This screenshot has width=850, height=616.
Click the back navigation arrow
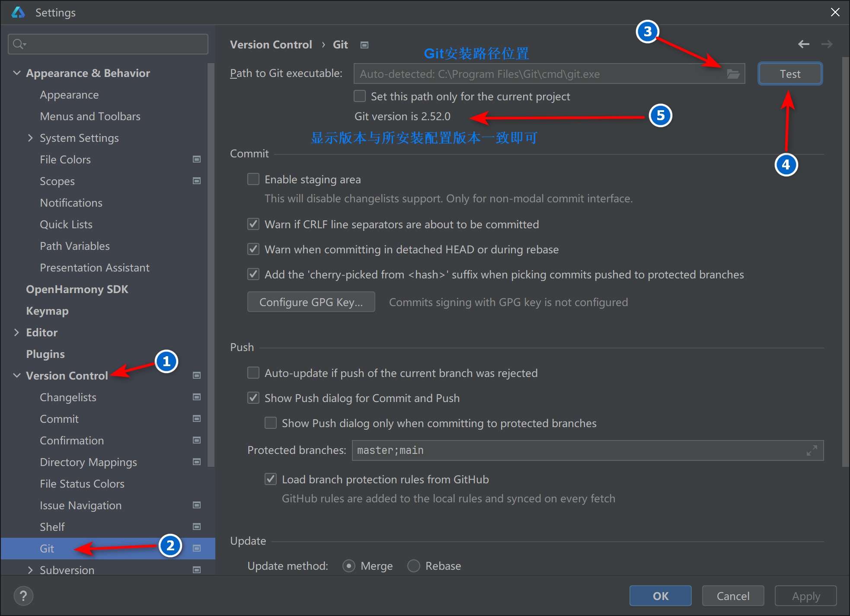coord(804,44)
